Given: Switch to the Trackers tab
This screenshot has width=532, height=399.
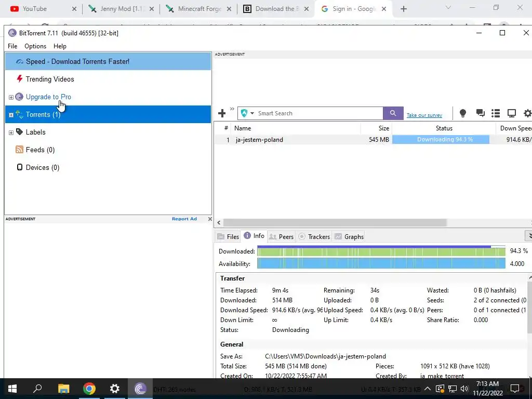Looking at the screenshot, I should tap(314, 236).
